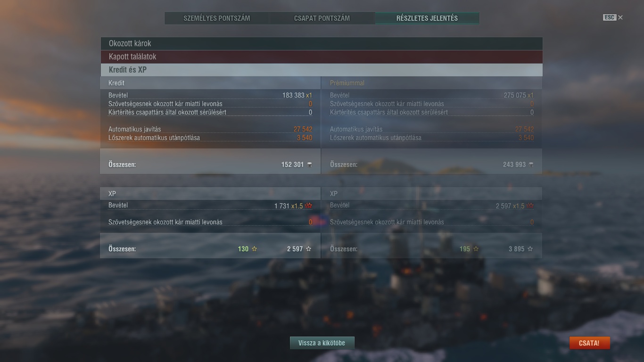The image size is (644, 362).
Task: Select the Részletes jelentés tab
Action: pos(427,18)
